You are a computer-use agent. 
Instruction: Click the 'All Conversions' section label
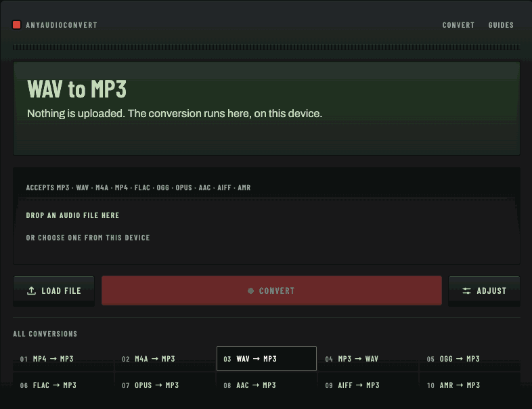tap(45, 334)
